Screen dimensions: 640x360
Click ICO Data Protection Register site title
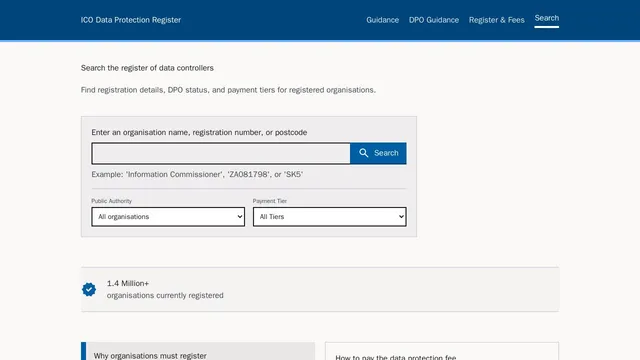131,20
